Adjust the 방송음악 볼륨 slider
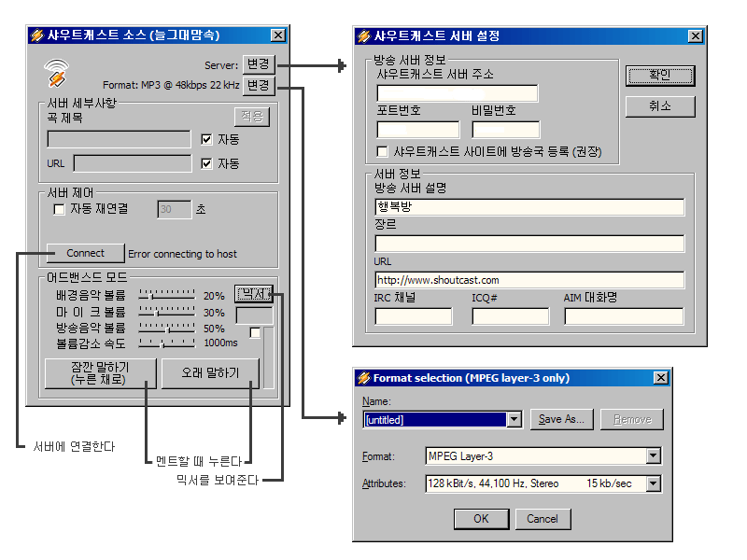This screenshot has height=560, width=747. (x=167, y=328)
